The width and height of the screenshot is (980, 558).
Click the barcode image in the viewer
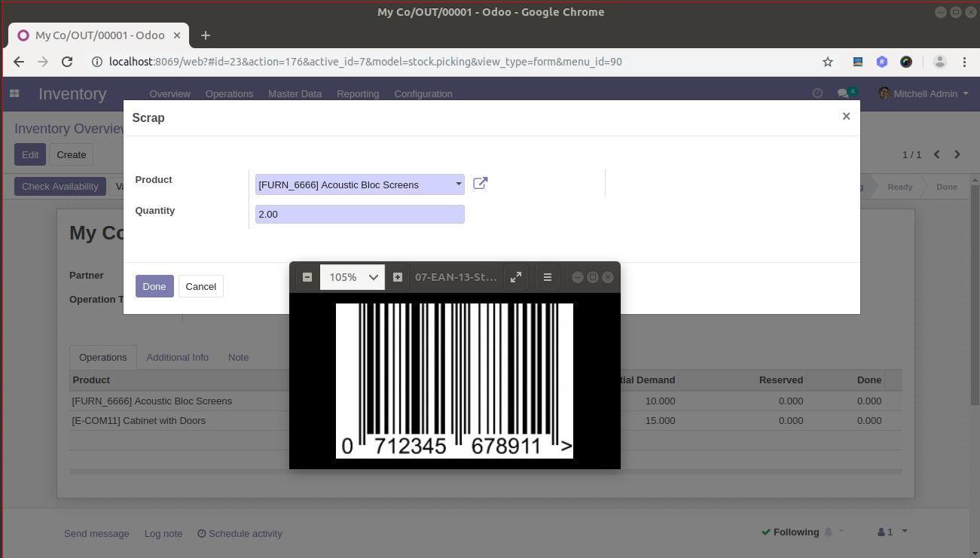click(x=454, y=380)
